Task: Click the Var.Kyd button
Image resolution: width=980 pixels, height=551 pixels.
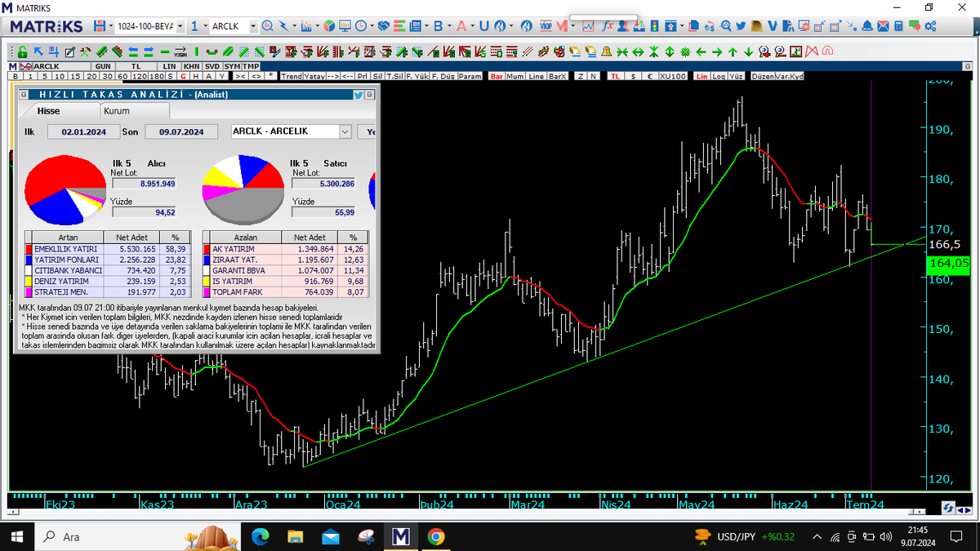Action: click(x=789, y=76)
